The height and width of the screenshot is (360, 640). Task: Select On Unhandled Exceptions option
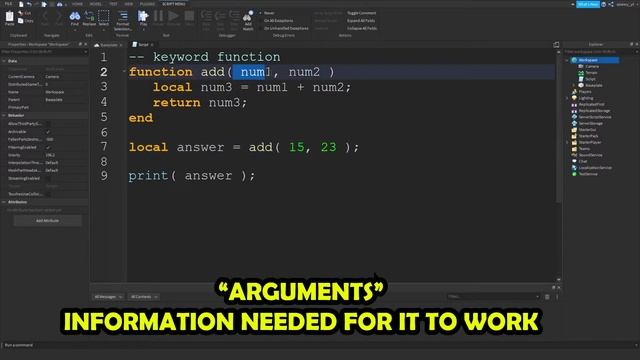coord(284,28)
